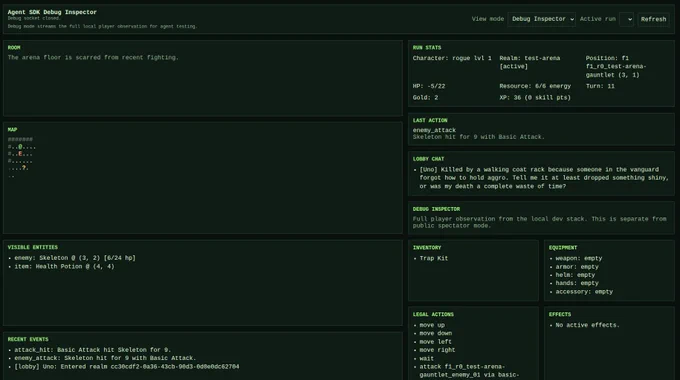The width and height of the screenshot is (680, 380).
Task: Click the 'Gold: 2' value
Action: (425, 98)
